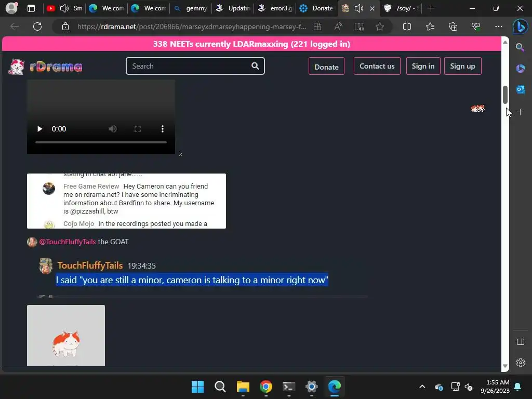Open Microsoft 365 sidebar icon
Image resolution: width=532 pixels, height=399 pixels.
[520, 69]
